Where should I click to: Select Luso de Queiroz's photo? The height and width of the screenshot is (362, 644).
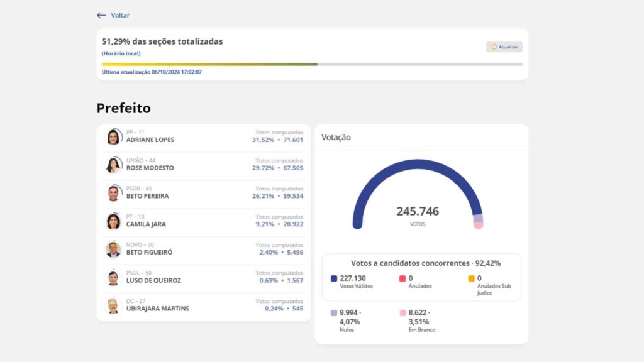pyautogui.click(x=113, y=278)
